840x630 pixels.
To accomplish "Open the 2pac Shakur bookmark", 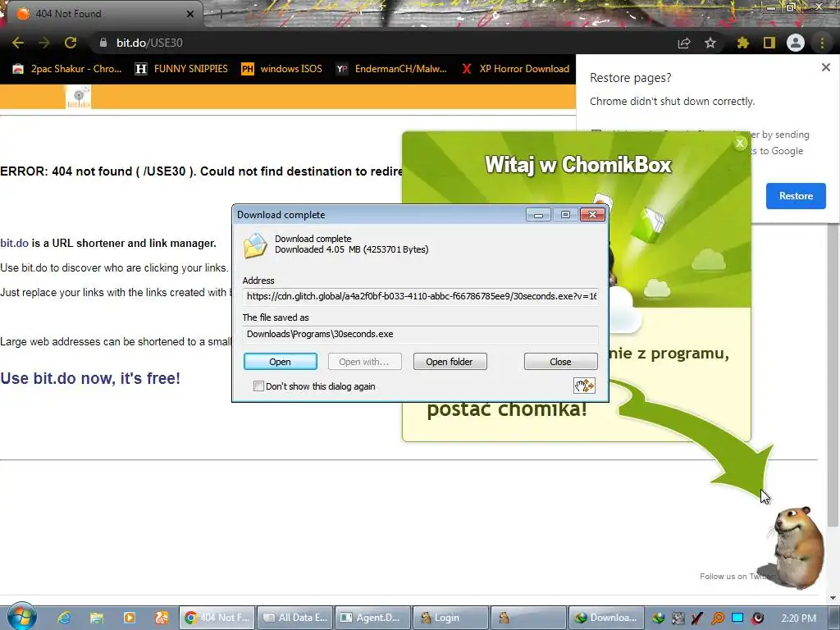I will click(67, 69).
